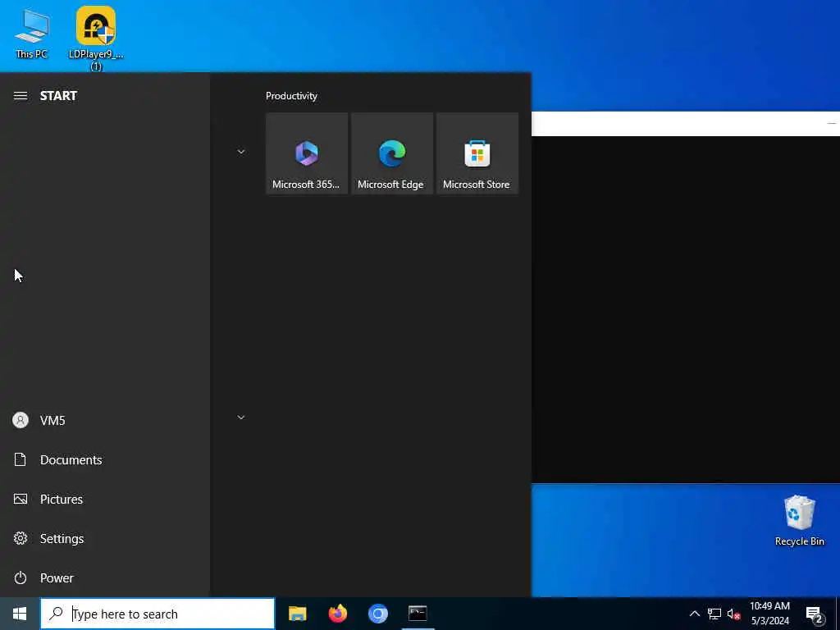Open Settings from the Start sidebar
Screen dimensions: 840x630
[105, 538]
